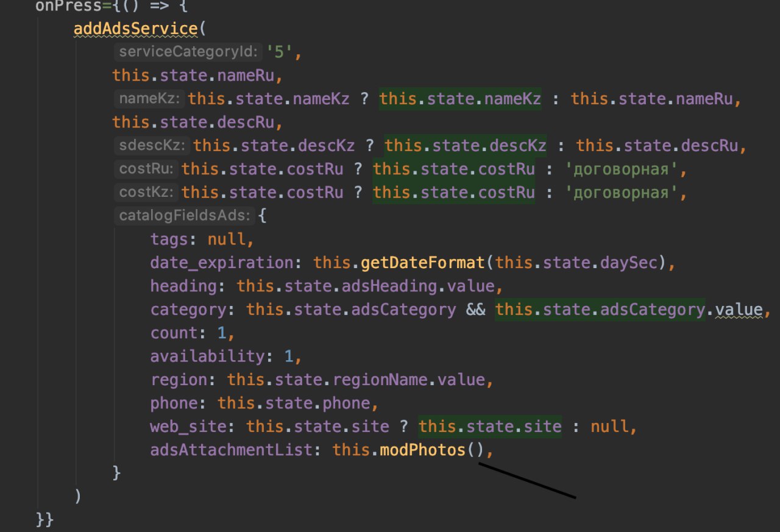Screen dimensions: 780x532
Task: Click the lone closing parenthesis line
Action: tap(78, 497)
